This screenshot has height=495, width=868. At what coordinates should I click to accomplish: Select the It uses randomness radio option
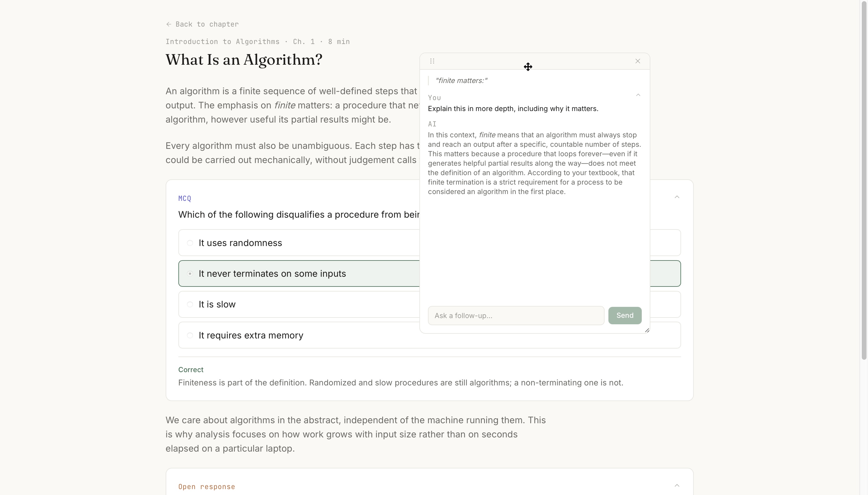[x=190, y=243]
